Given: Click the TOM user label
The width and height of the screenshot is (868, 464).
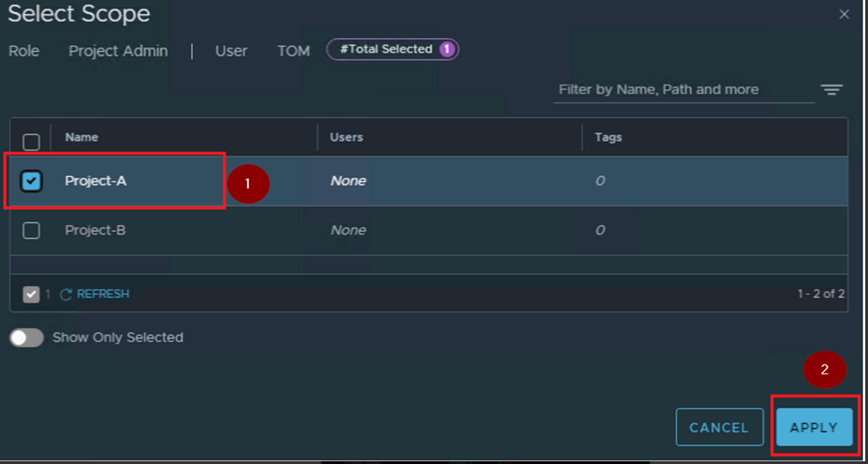Looking at the screenshot, I should click(294, 51).
